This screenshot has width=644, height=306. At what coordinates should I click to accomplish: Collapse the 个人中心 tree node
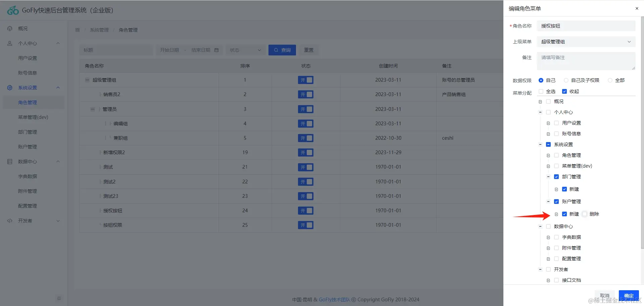[540, 112]
